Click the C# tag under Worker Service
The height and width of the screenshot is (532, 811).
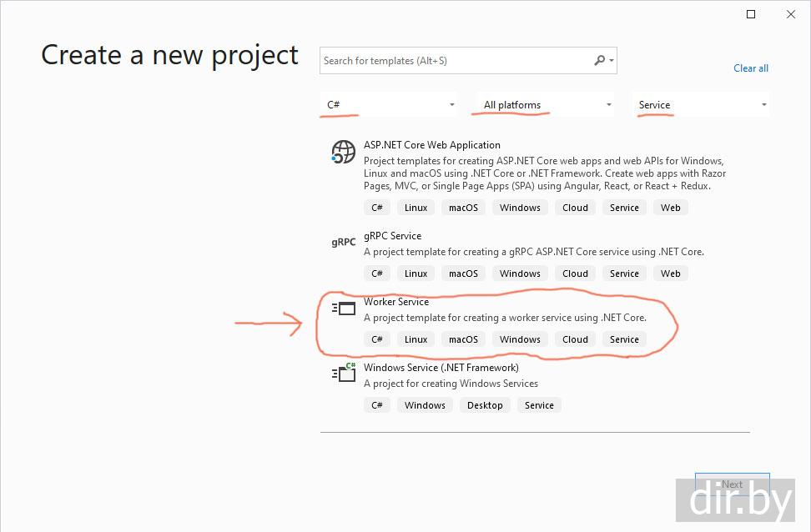pyautogui.click(x=377, y=339)
